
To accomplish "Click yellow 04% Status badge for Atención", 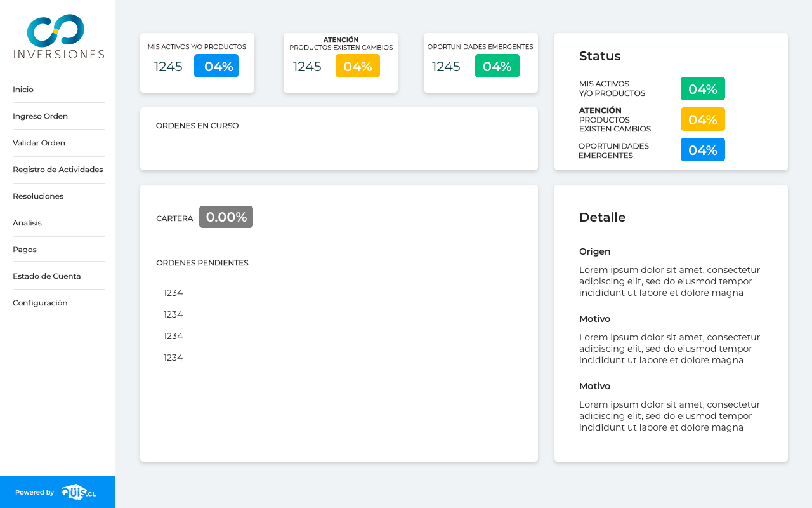I will (x=703, y=119).
